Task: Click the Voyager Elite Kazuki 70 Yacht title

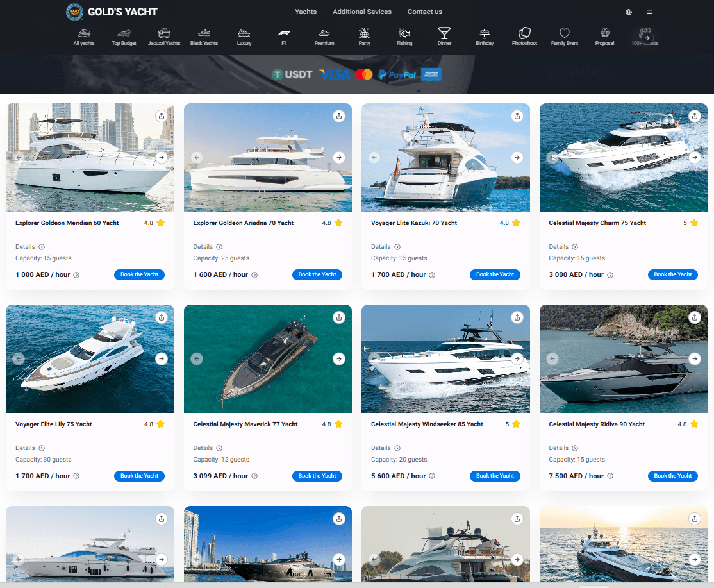Action: tap(414, 223)
